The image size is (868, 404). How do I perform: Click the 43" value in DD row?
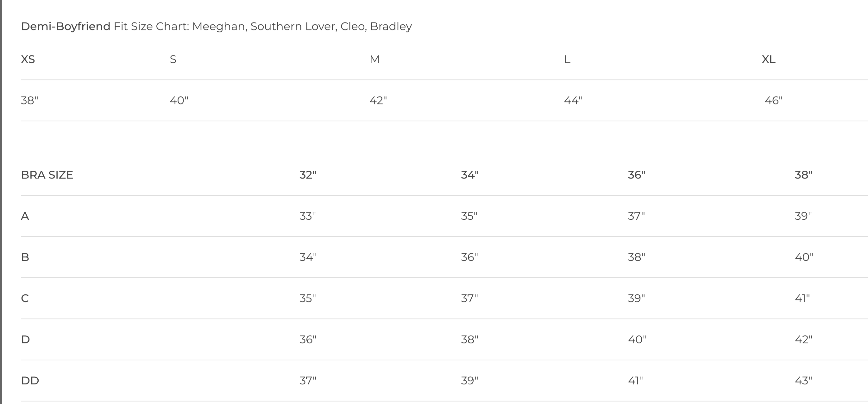(803, 381)
